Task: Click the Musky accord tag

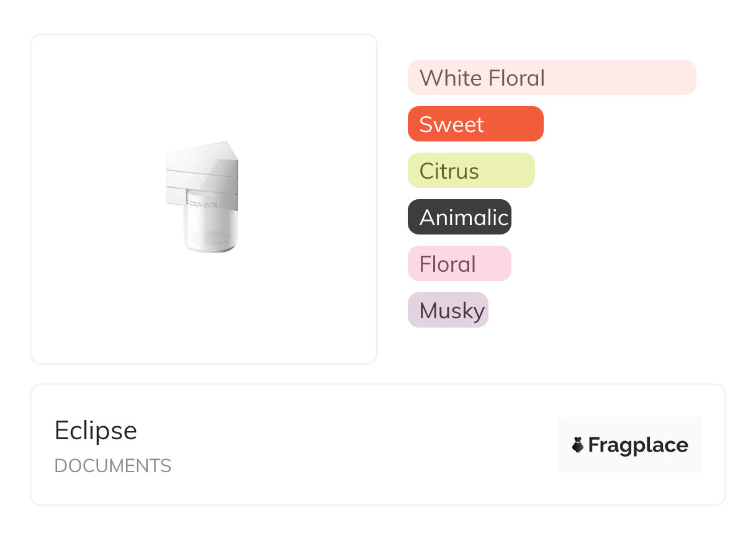Action: point(448,310)
